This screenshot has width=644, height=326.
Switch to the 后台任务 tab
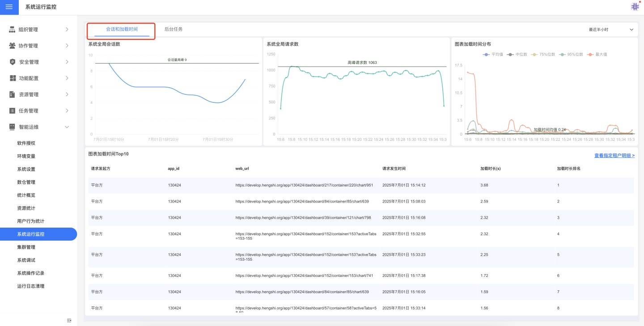coord(173,30)
